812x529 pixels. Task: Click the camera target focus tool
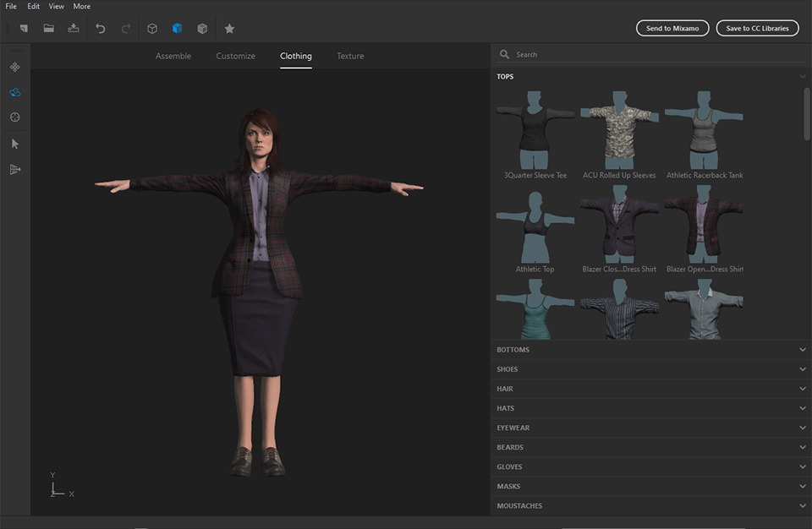[x=14, y=117]
